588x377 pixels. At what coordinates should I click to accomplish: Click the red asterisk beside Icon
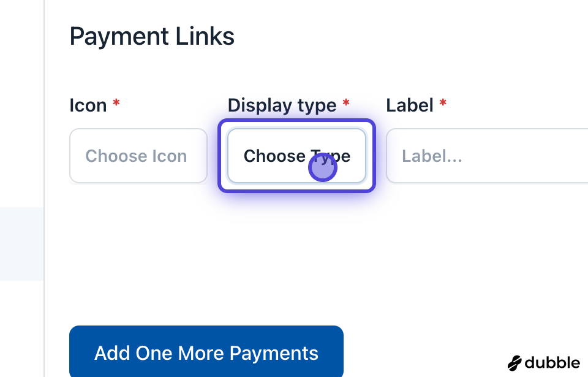click(116, 103)
